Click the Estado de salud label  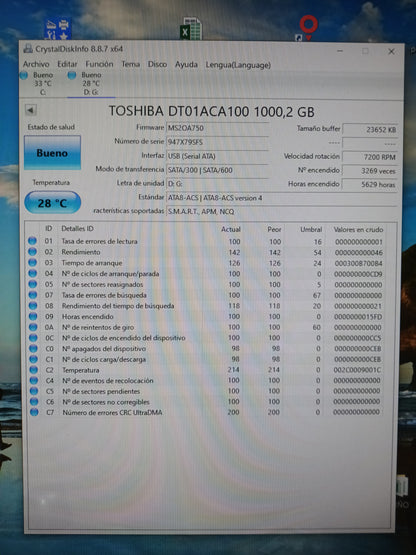tap(51, 127)
